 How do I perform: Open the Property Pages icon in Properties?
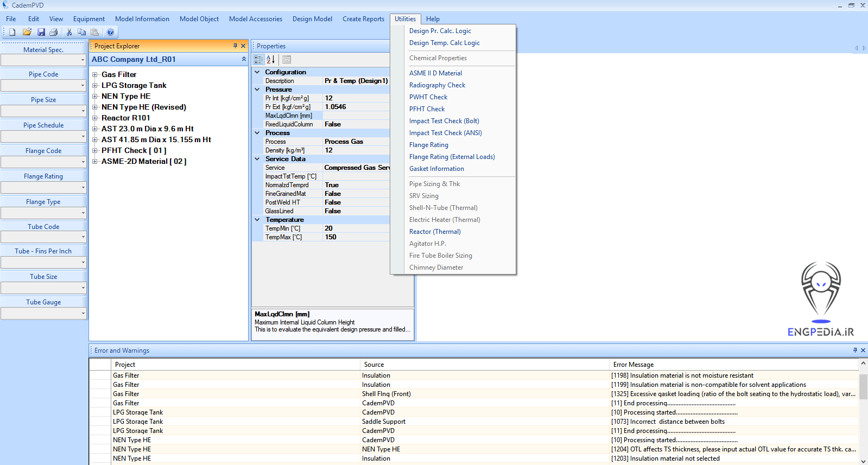[x=287, y=60]
